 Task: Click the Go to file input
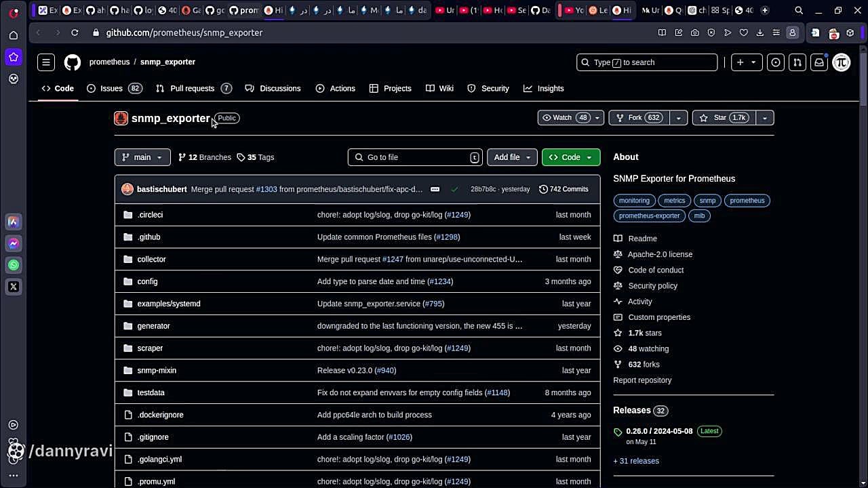(x=415, y=157)
